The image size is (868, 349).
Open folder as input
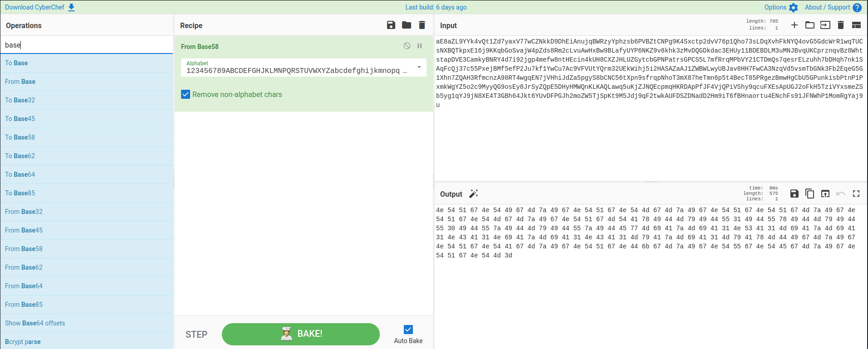click(x=810, y=25)
